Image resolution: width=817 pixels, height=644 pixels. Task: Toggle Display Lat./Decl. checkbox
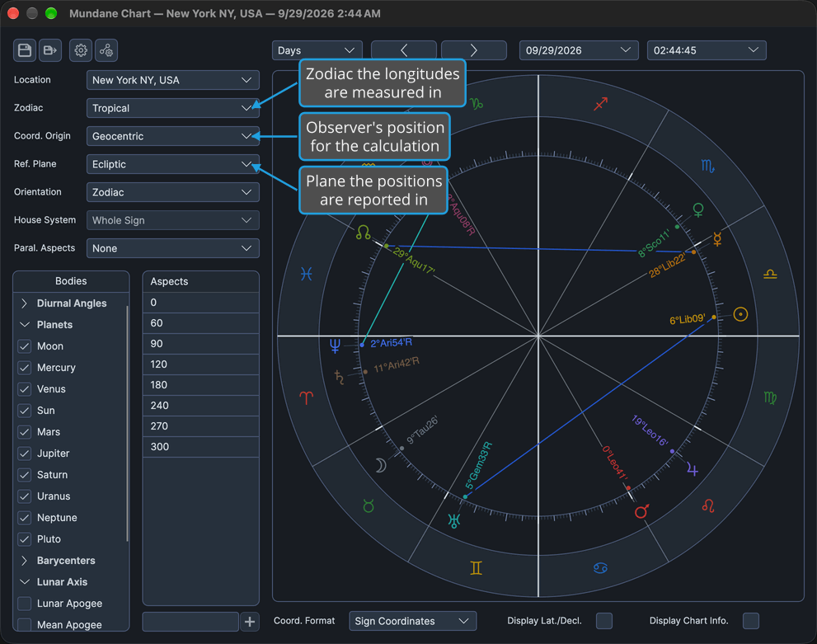pos(604,621)
